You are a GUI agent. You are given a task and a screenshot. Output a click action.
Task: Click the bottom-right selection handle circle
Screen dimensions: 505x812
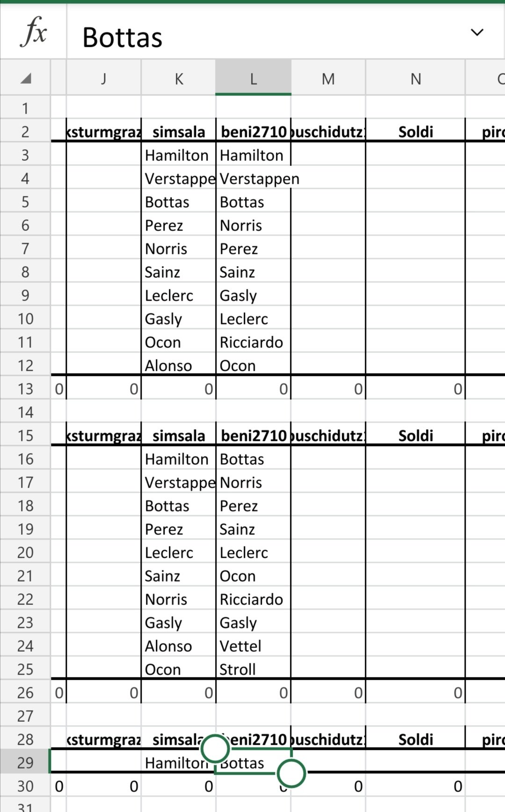coord(291,773)
